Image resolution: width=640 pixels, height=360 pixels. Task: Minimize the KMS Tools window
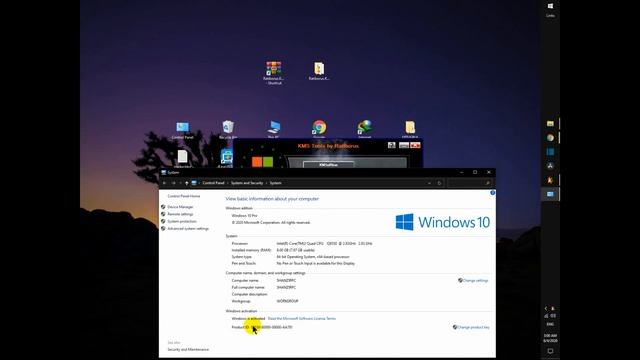(404, 146)
